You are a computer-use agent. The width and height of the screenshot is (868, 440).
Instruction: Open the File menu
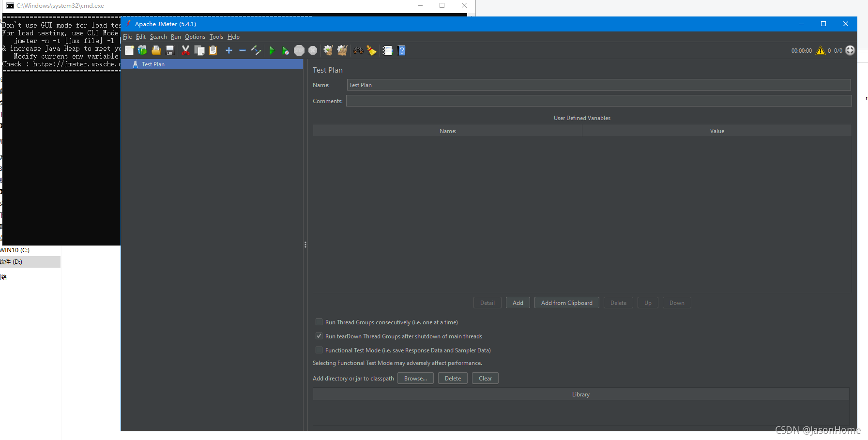[127, 37]
